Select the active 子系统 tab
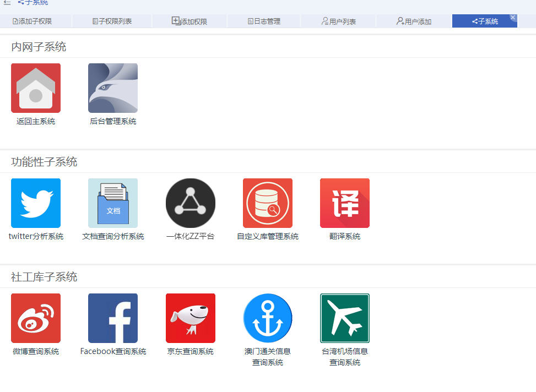Screen dimensions: 536x392 click(x=484, y=21)
